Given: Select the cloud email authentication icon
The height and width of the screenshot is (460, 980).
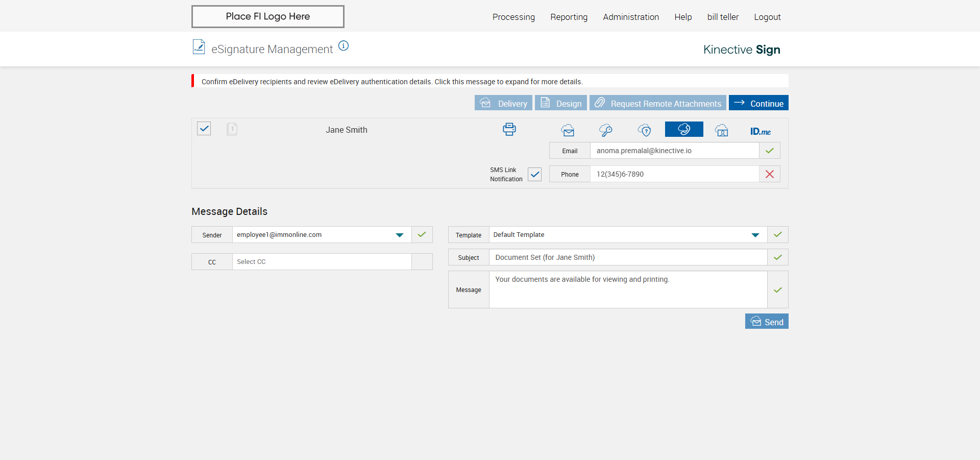Looking at the screenshot, I should coord(568,130).
